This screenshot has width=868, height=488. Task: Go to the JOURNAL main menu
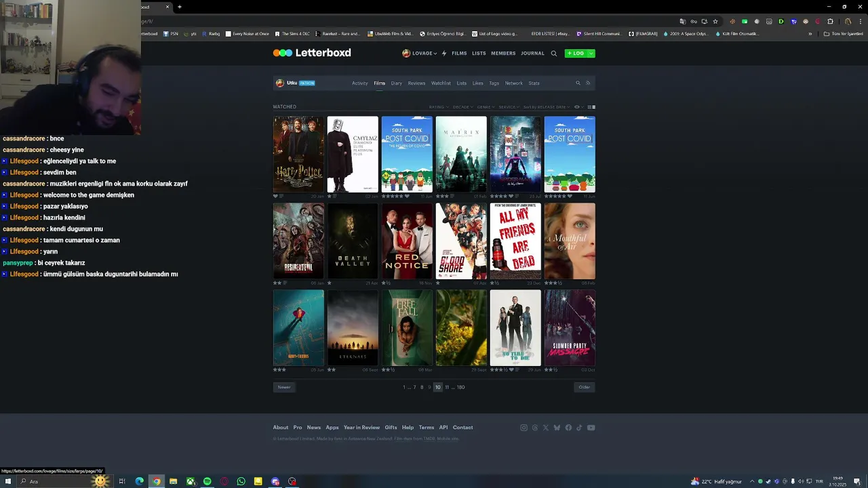click(532, 53)
